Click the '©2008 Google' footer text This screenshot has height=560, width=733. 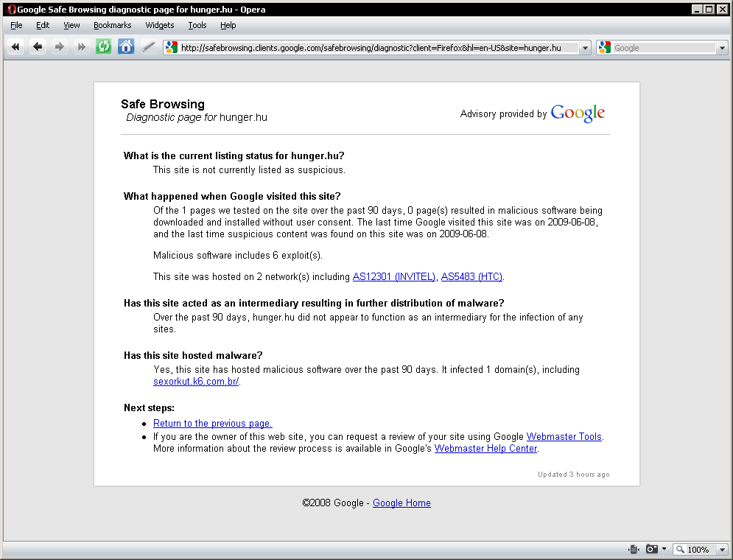coord(333,503)
